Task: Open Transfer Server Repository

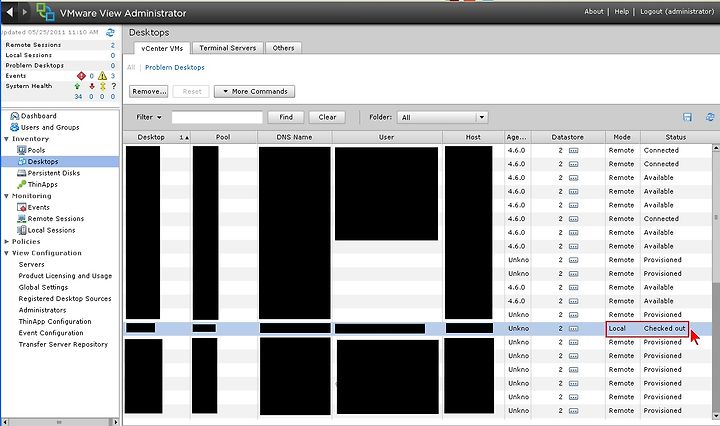Action: point(63,344)
